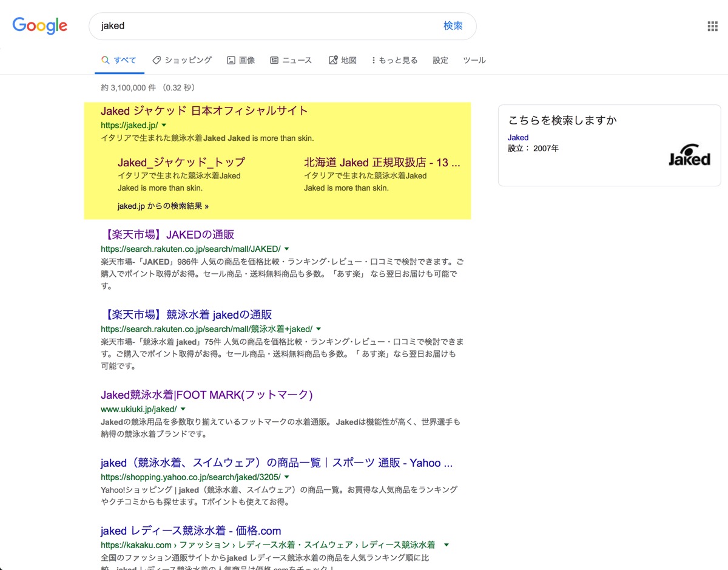Screen dimensions: 728x570
Task: Expand arrow beside www.ukiuki.jp/jaked/
Action: (x=183, y=409)
